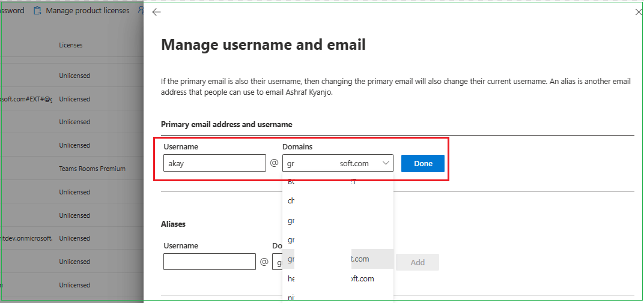Open the Aliases domain dropdown
644x303 pixels.
[278, 262]
